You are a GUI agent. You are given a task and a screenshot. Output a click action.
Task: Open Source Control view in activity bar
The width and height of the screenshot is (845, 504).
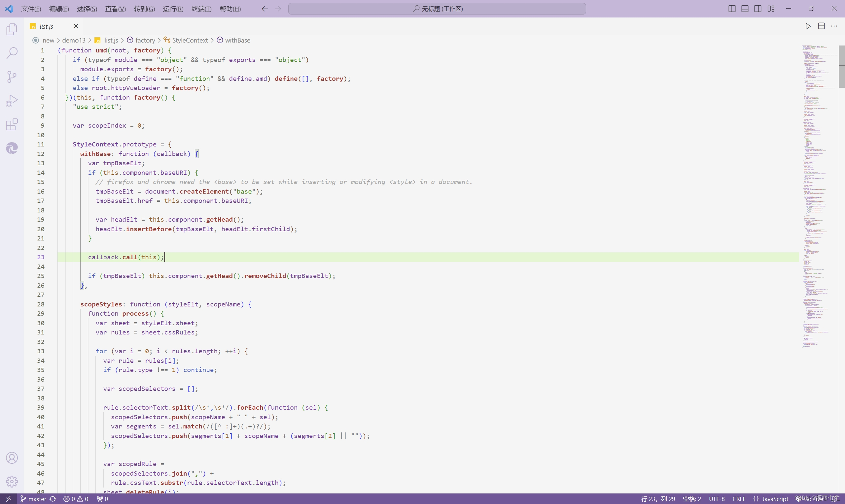tap(12, 77)
